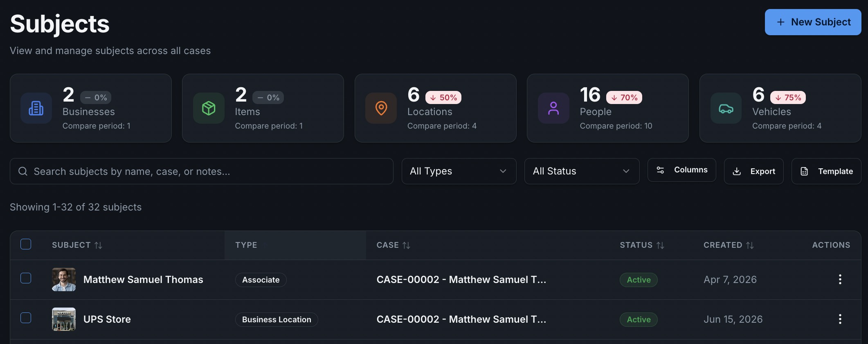Focus the search subjects input field
This screenshot has width=868, height=344.
(202, 171)
